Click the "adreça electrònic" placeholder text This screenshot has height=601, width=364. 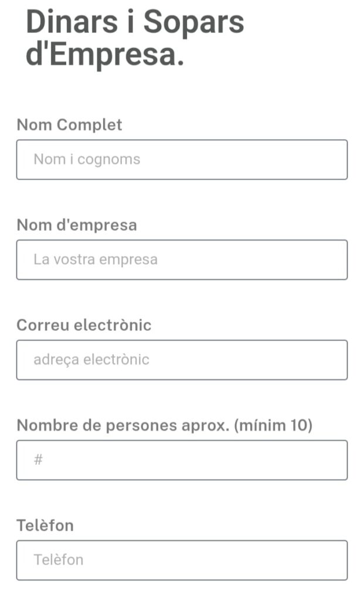click(91, 360)
